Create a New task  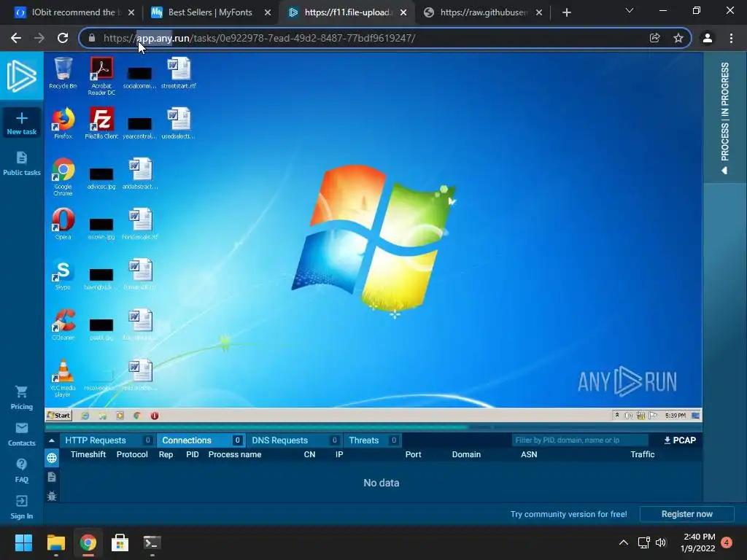[x=21, y=123]
